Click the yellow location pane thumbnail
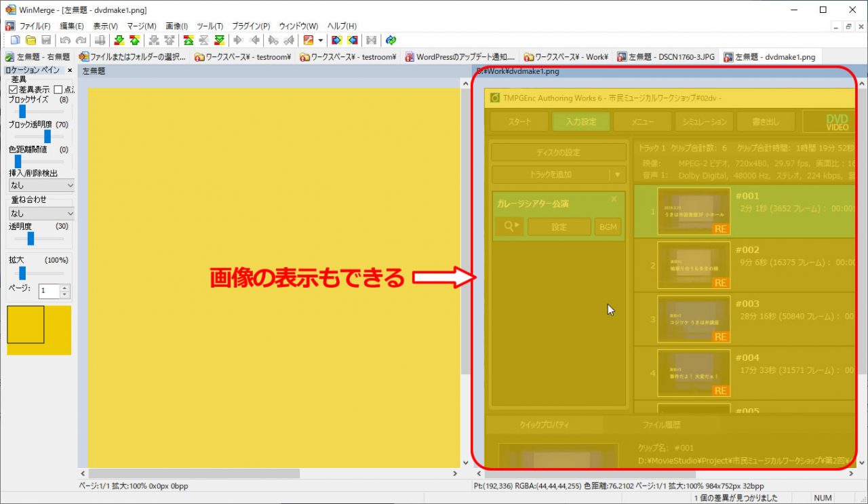This screenshot has width=868, height=504. coord(39,330)
